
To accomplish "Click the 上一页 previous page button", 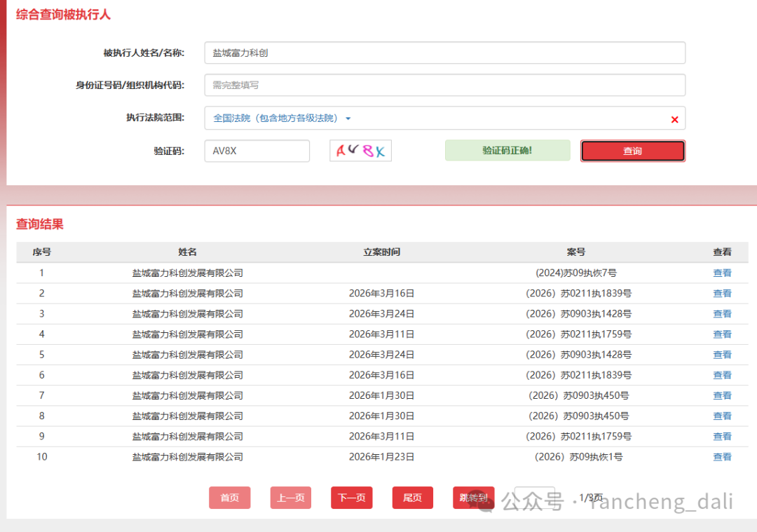I will click(291, 498).
